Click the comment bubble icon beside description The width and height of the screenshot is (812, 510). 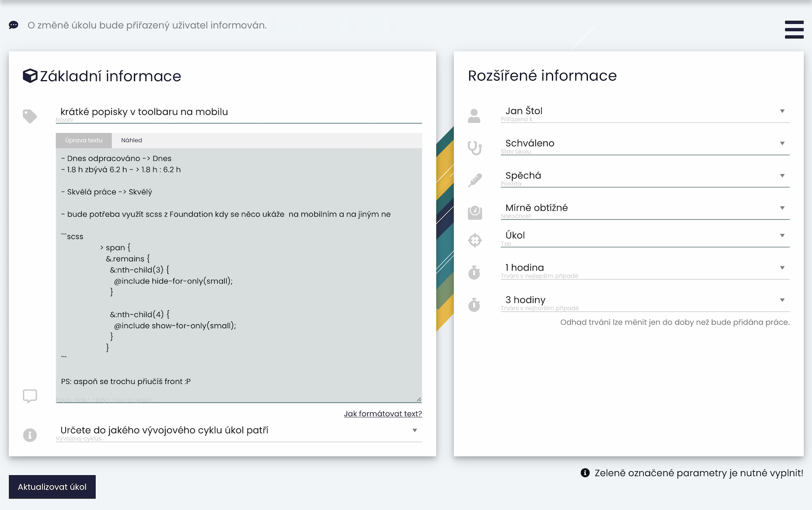(x=30, y=396)
